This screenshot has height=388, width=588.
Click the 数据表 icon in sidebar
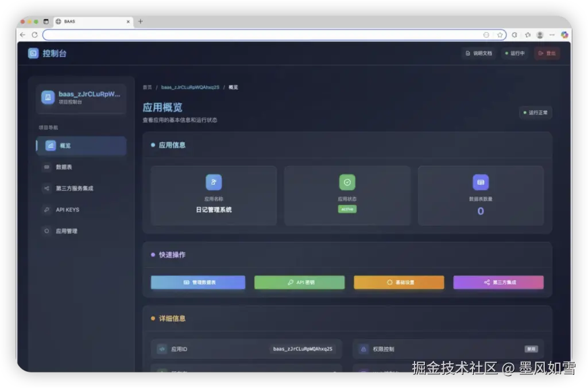click(47, 166)
